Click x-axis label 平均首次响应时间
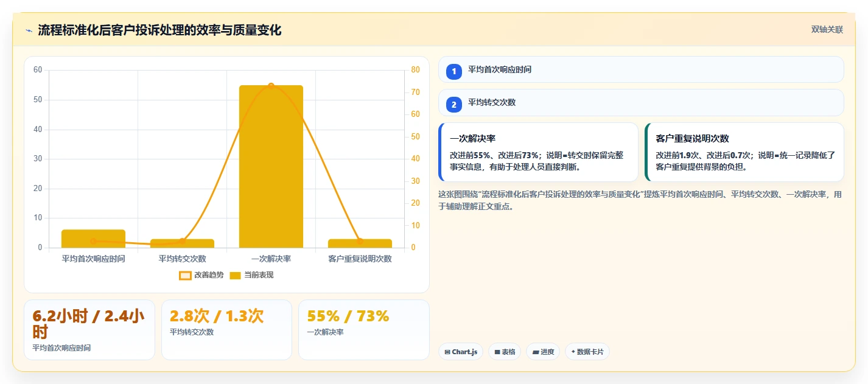 point(93,259)
